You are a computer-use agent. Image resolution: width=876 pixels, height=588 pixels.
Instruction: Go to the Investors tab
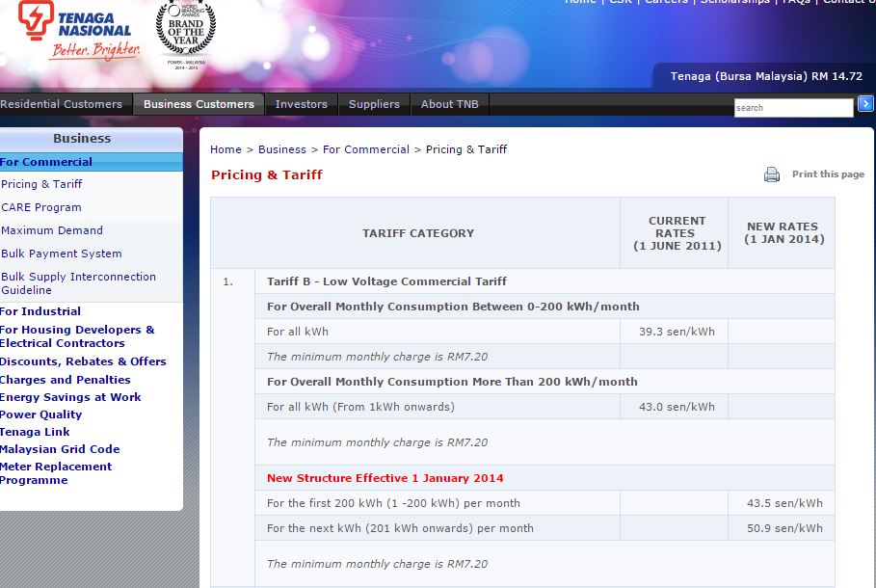(x=301, y=104)
